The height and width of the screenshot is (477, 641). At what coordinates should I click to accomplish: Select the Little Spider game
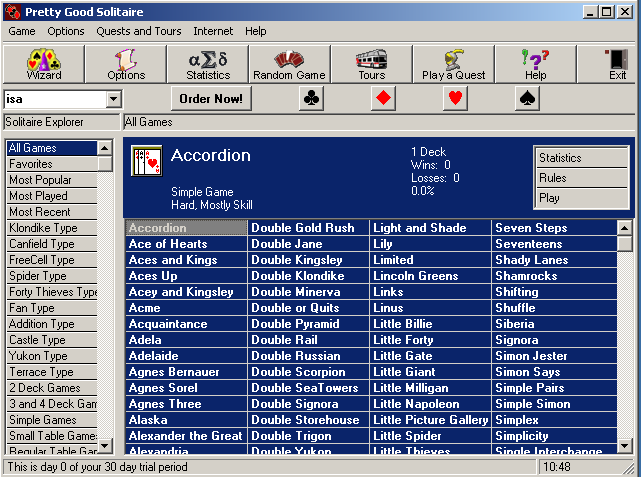pos(430,436)
